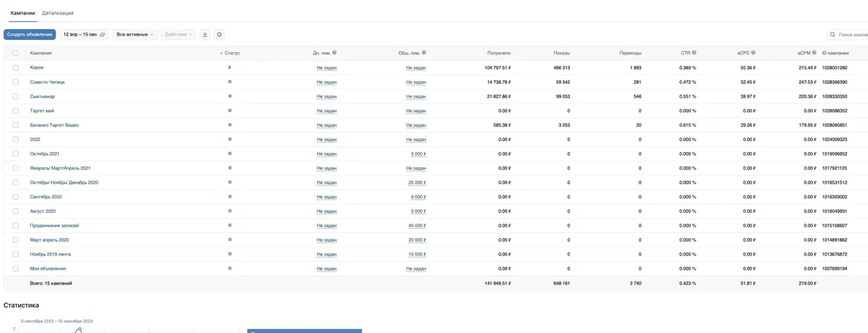Open the Октябрь/ Ноябрь/ Декабрь 2020 campaign
Screen dimensions: 868x333
(x=64, y=182)
